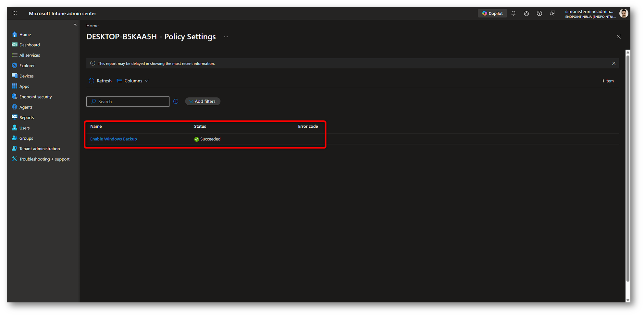Click the search info icon
This screenshot has width=644, height=316.
point(176,101)
